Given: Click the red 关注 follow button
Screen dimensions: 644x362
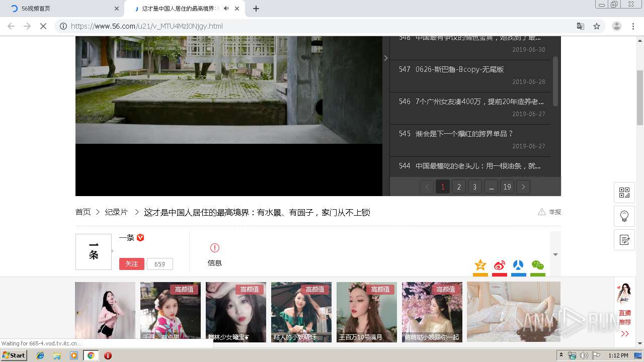Looking at the screenshot, I should [132, 264].
